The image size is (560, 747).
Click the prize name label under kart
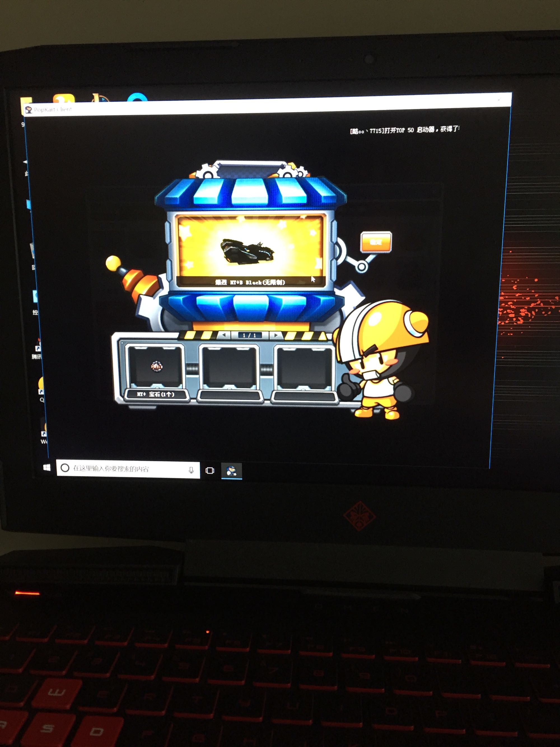tap(250, 282)
